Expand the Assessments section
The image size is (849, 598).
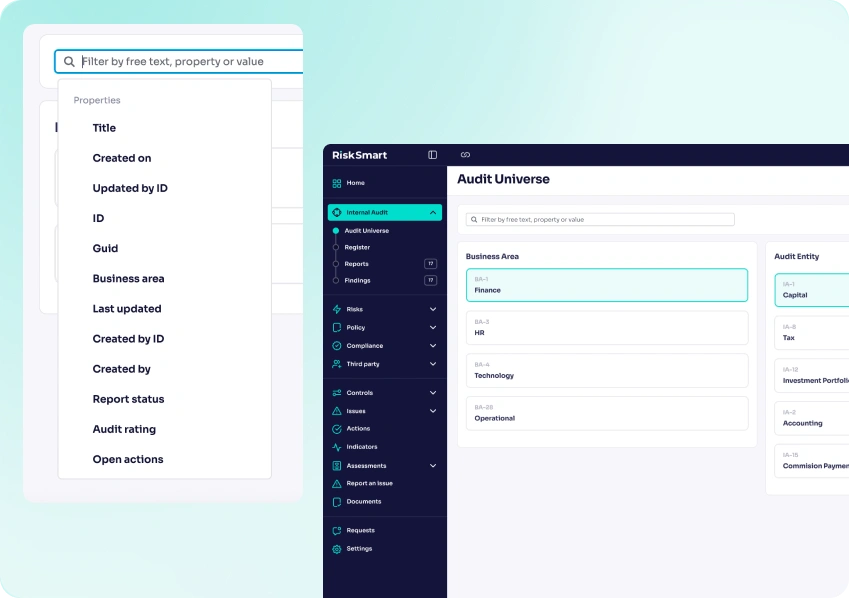pos(432,465)
